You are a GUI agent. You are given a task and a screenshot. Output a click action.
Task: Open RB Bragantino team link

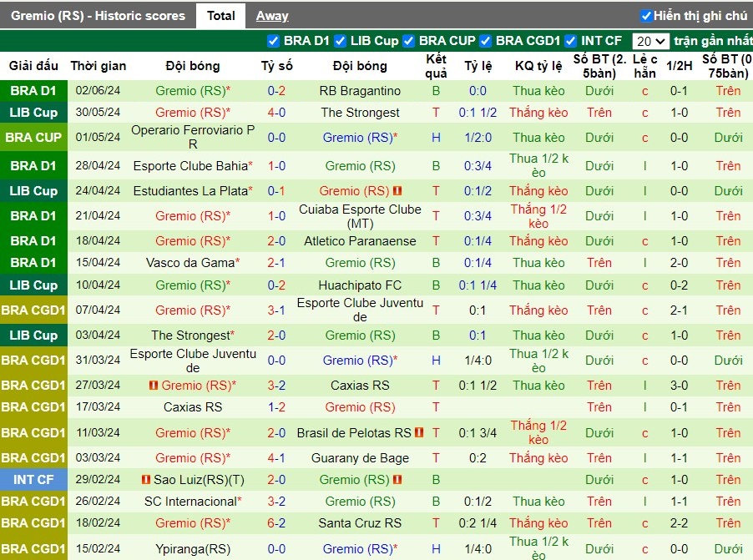tap(360, 91)
